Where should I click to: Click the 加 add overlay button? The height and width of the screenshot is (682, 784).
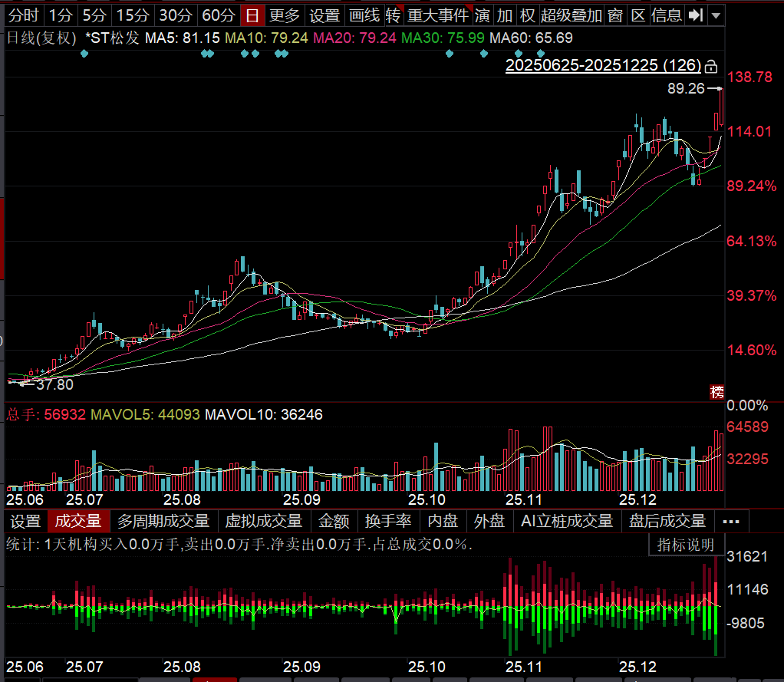click(x=505, y=15)
